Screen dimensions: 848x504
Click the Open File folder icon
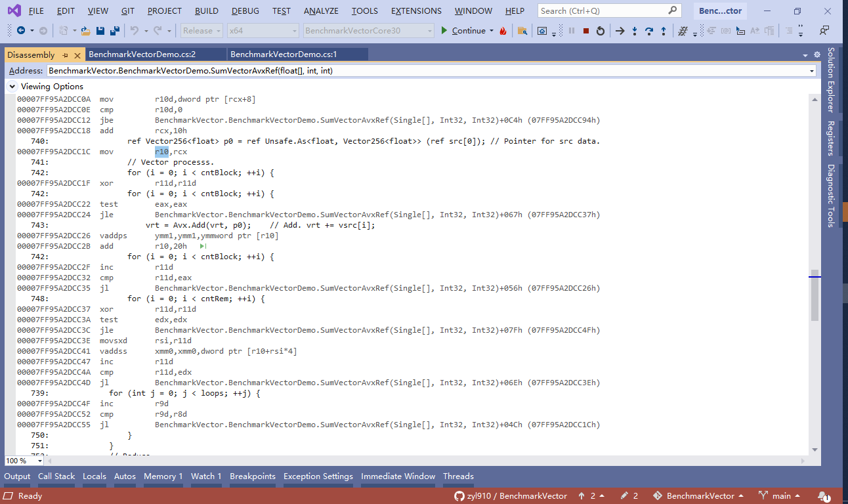point(85,31)
